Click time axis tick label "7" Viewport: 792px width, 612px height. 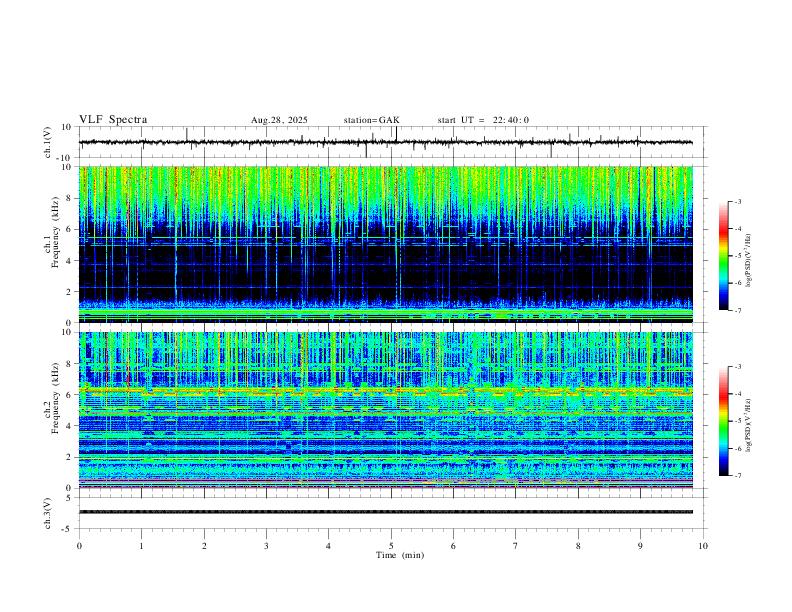(516, 546)
